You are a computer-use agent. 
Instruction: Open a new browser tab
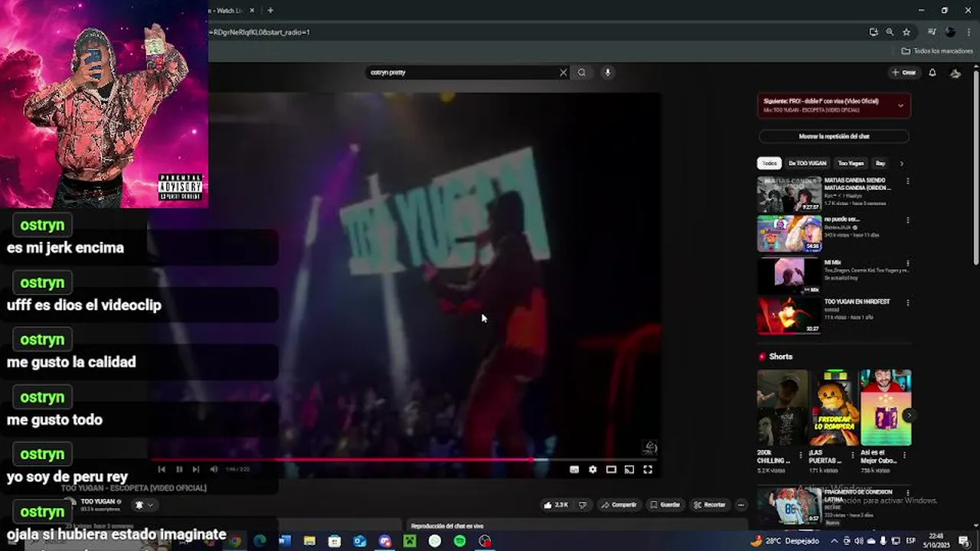coord(270,10)
